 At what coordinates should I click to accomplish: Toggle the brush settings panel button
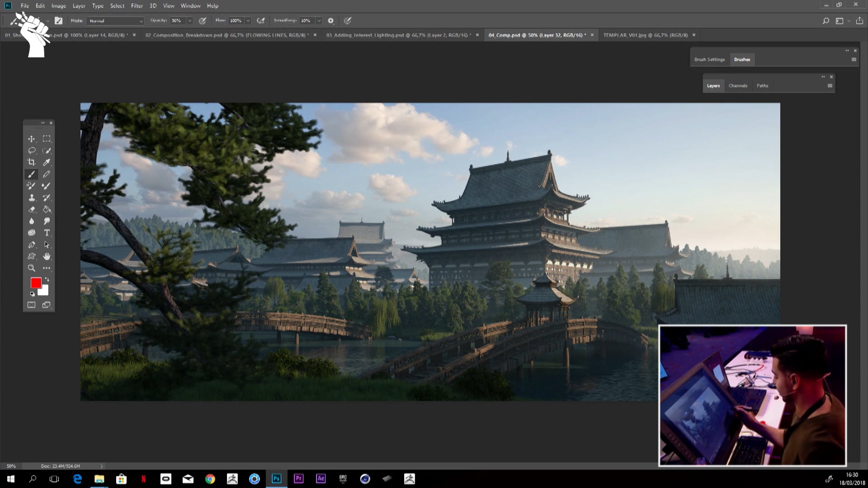58,21
